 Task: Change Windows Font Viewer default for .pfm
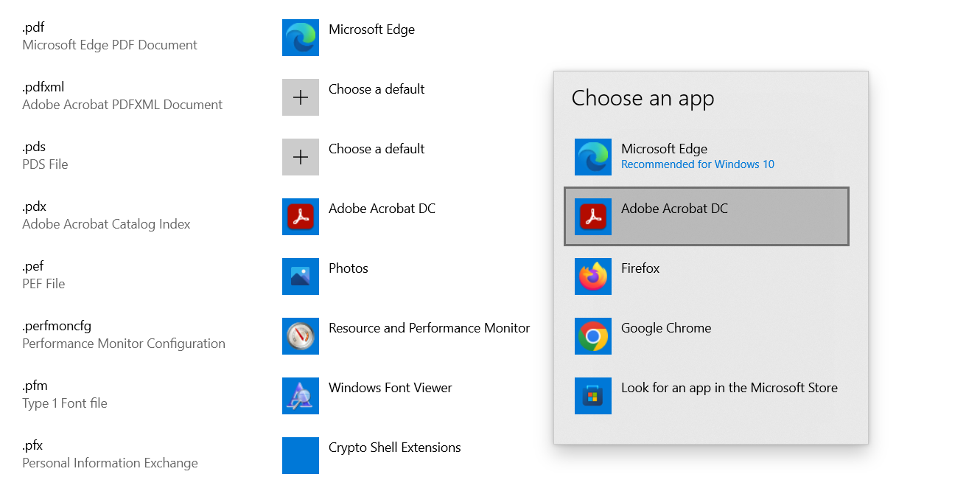click(x=391, y=388)
